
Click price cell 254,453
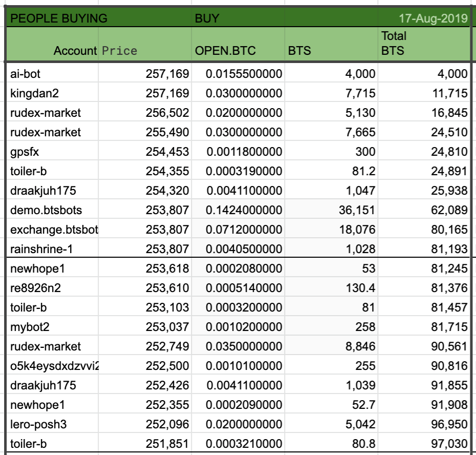tap(145, 151)
